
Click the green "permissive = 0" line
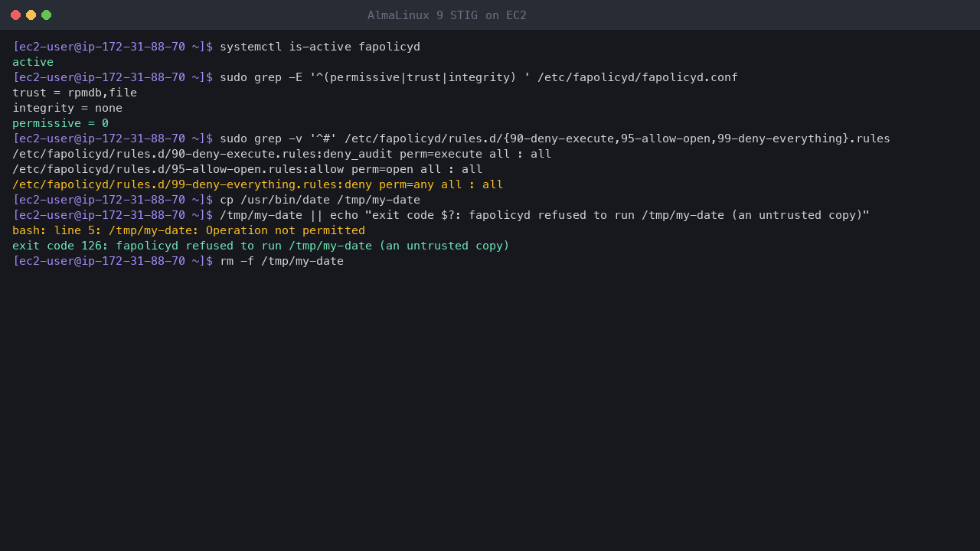point(60,123)
